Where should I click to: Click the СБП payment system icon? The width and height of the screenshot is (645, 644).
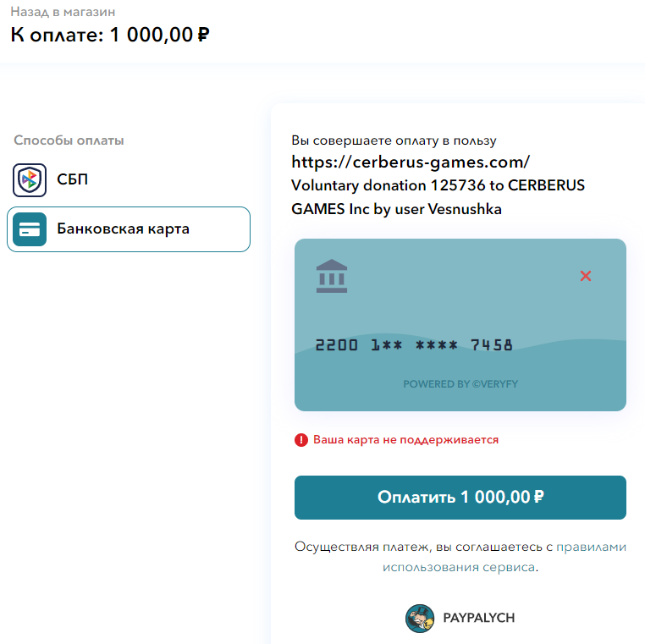[30, 180]
